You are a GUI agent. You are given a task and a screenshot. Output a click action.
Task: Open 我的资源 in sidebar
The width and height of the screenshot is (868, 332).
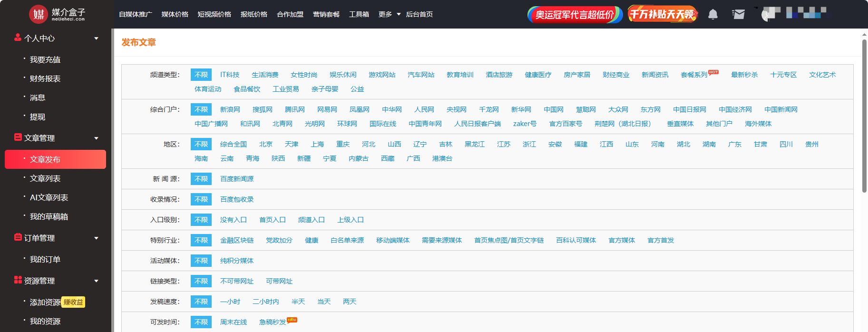[45, 321]
